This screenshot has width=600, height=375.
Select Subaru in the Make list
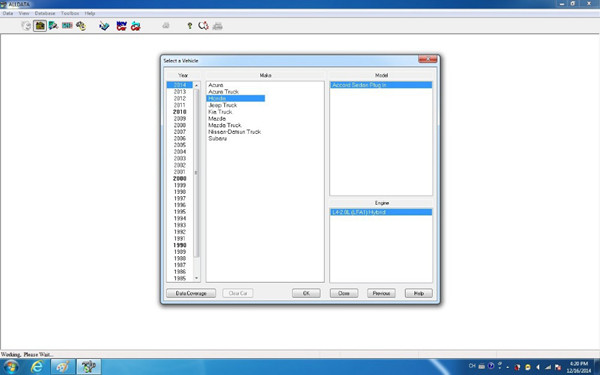pyautogui.click(x=217, y=139)
